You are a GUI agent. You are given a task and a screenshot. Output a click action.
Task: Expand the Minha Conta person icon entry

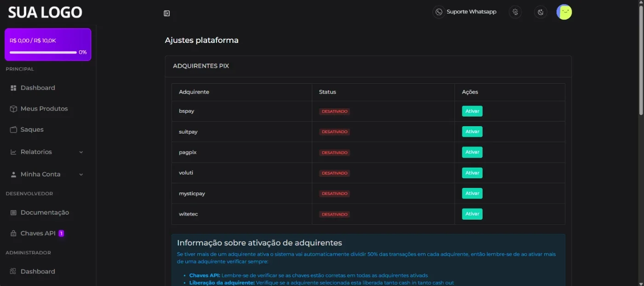13,175
